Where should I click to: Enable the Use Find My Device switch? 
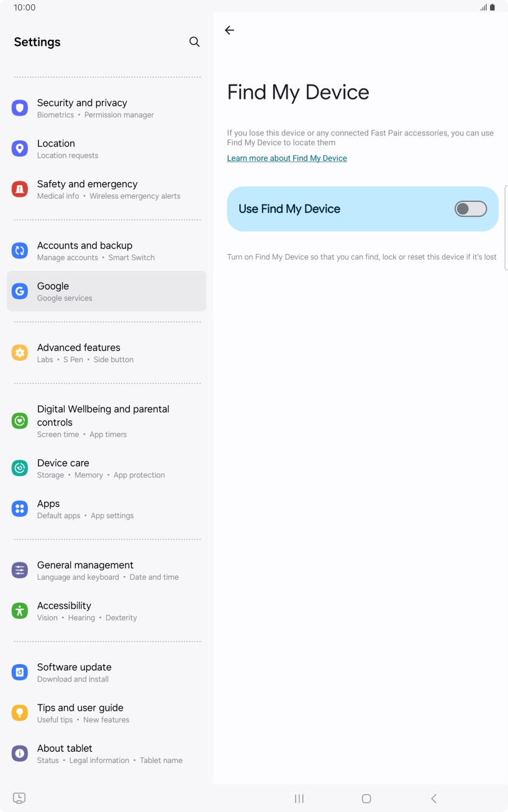click(470, 209)
